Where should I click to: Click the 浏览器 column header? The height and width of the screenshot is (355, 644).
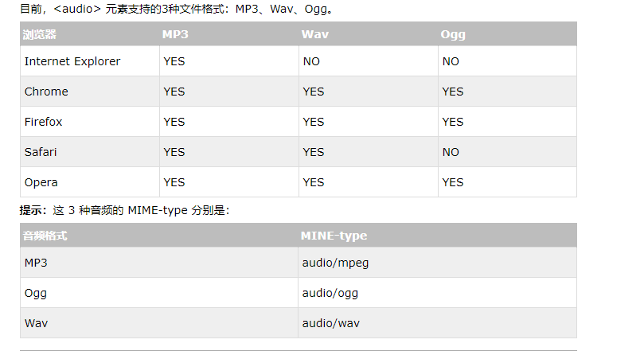click(x=40, y=34)
